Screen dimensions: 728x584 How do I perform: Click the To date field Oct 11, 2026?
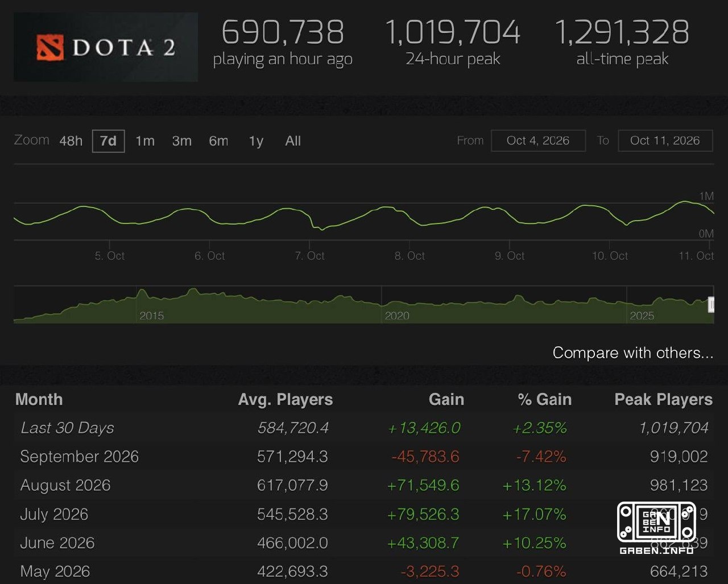click(665, 140)
